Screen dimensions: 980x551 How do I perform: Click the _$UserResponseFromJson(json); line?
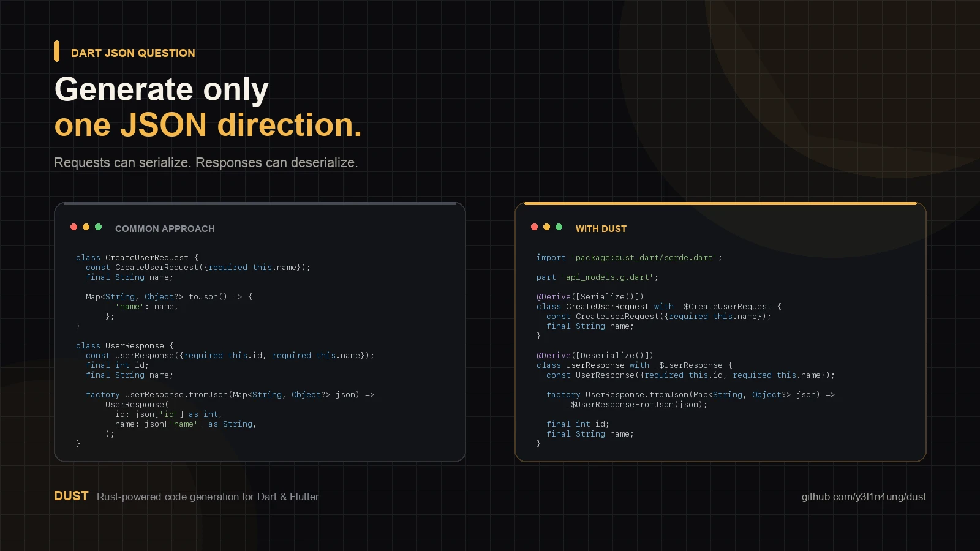(637, 405)
